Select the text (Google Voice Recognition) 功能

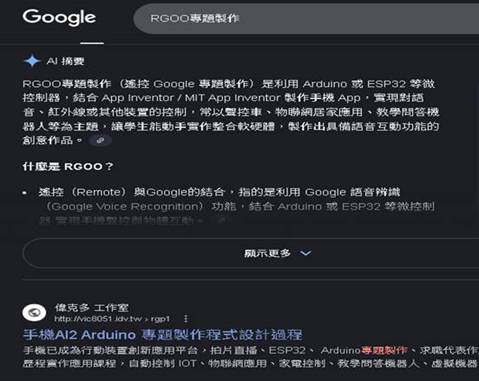pos(141,207)
